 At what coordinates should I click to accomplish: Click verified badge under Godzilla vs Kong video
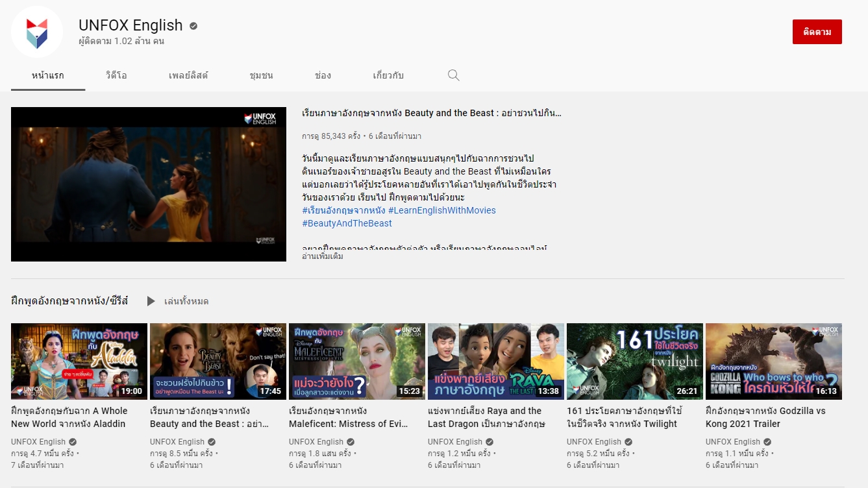[x=768, y=442]
